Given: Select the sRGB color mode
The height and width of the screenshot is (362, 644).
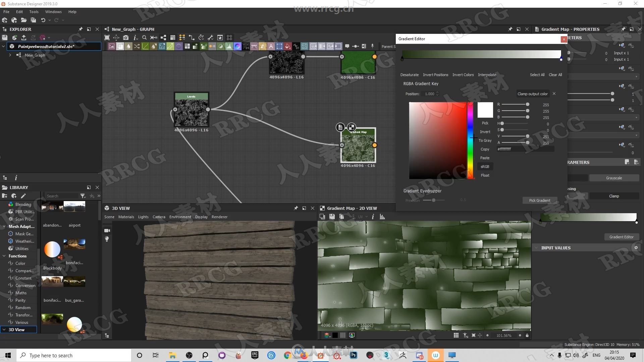Looking at the screenshot, I should click(x=485, y=167).
